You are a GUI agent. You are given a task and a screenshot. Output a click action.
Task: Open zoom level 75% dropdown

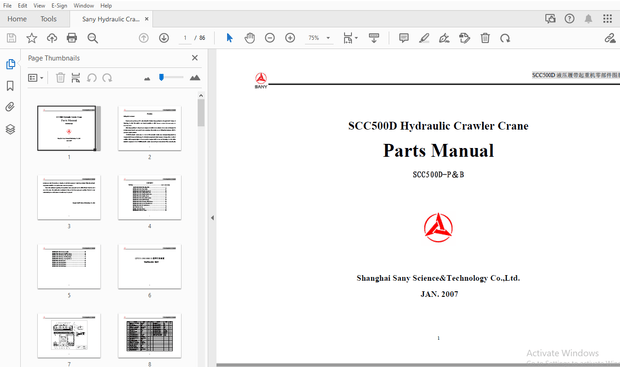pyautogui.click(x=319, y=38)
